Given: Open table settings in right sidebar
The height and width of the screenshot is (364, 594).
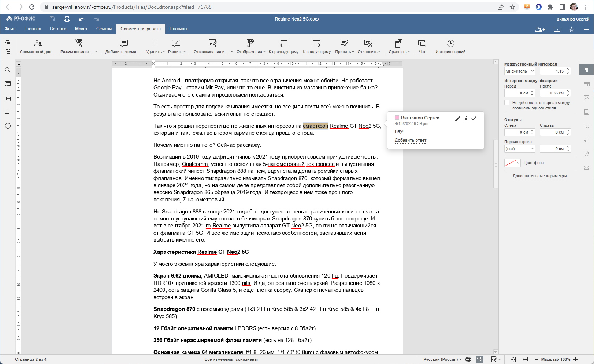Looking at the screenshot, I should click(587, 84).
